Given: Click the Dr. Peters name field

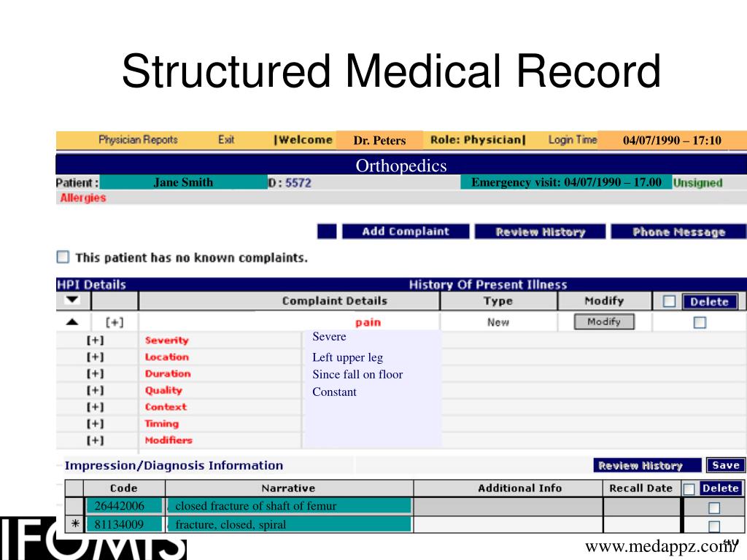Looking at the screenshot, I should 379,140.
